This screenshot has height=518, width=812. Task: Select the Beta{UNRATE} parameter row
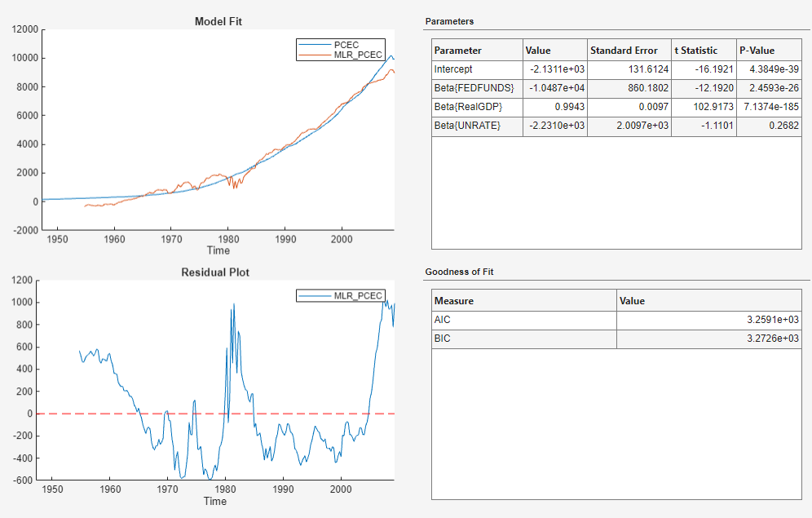pos(469,126)
